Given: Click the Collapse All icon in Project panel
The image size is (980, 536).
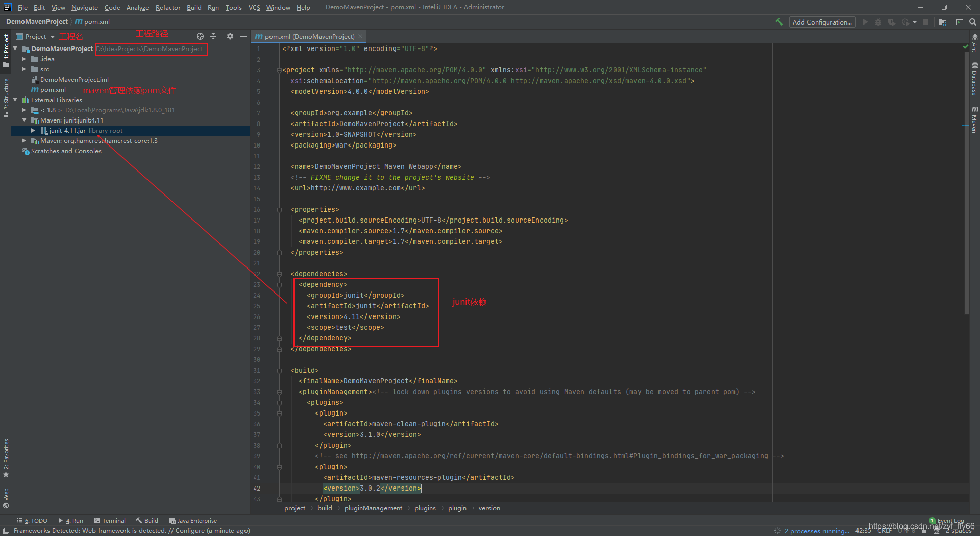Looking at the screenshot, I should (213, 36).
